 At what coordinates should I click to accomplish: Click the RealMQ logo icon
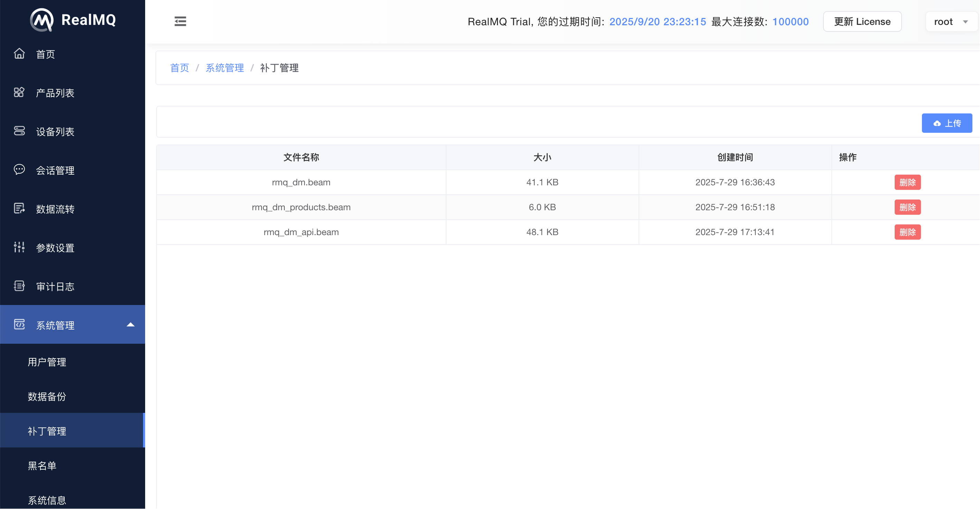pos(41,20)
